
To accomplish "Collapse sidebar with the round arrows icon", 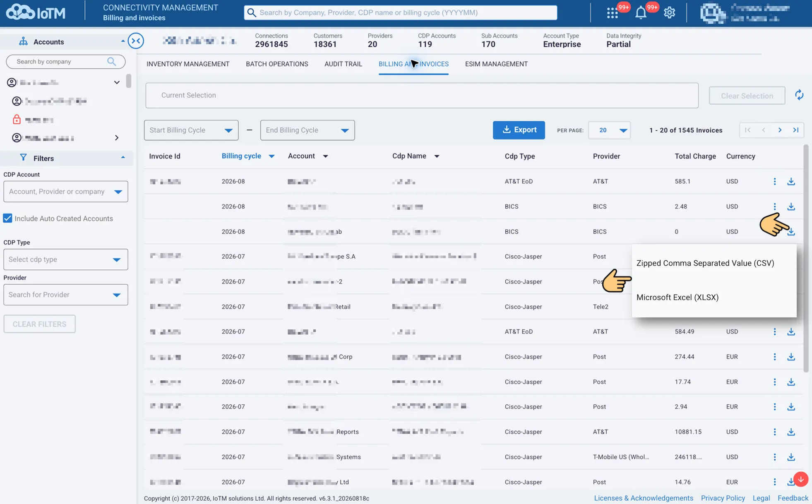I will [x=136, y=41].
